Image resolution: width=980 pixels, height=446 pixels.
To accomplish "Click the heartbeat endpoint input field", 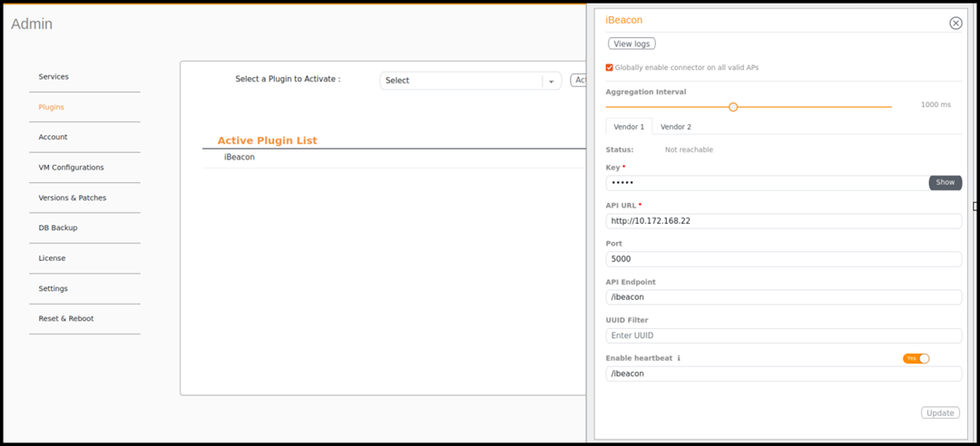I will click(784, 373).
